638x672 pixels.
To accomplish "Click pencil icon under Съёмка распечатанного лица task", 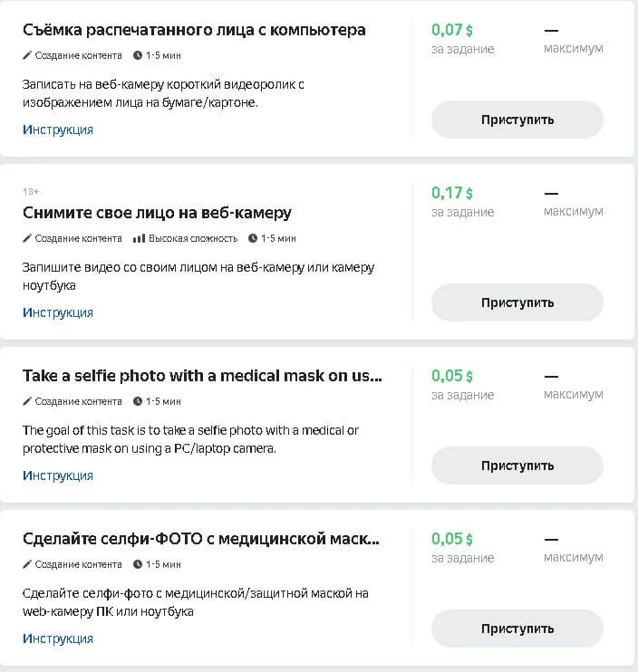I will [x=27, y=55].
